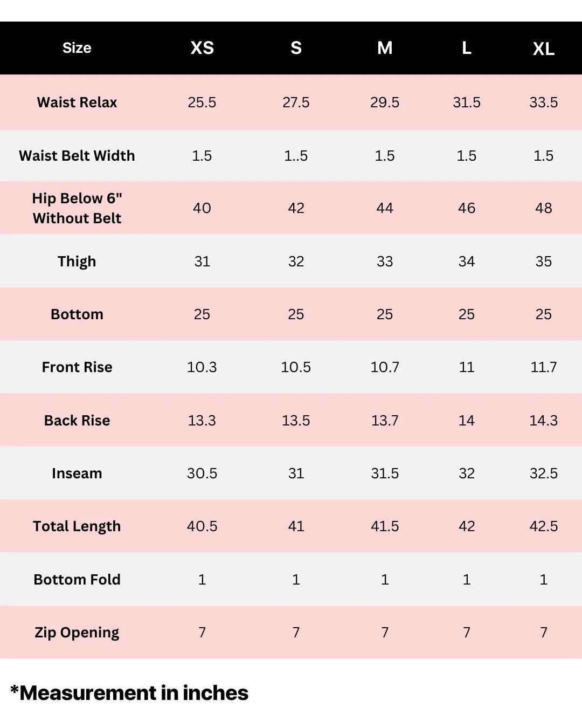
Task: Select the Waist Relax row label
Action: click(77, 102)
